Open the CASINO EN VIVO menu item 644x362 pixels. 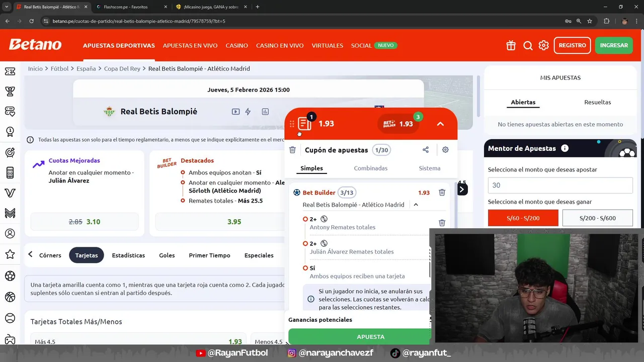280,45
